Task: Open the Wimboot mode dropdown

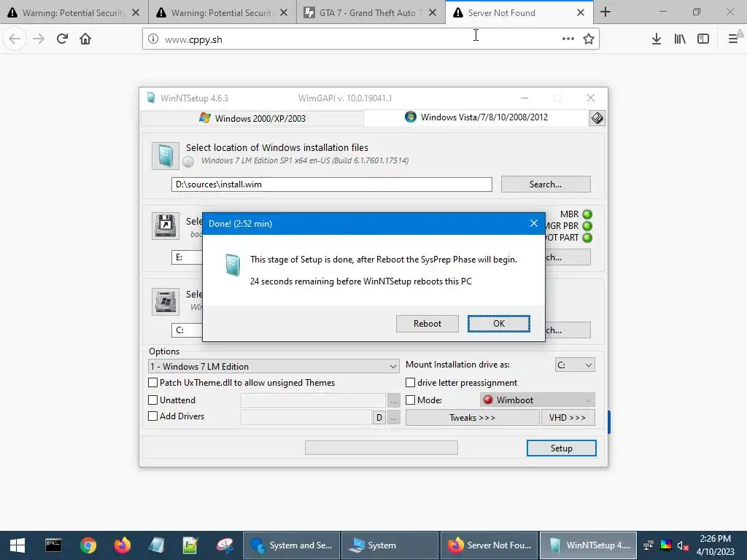Action: pyautogui.click(x=538, y=400)
